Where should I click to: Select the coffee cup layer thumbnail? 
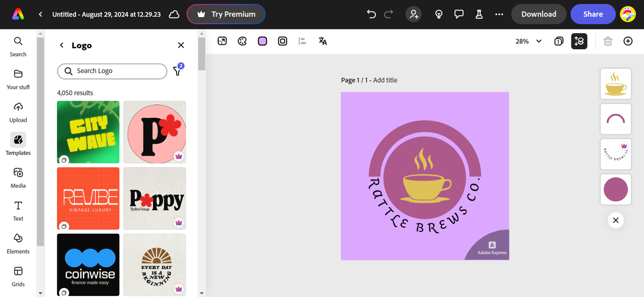pos(616,84)
